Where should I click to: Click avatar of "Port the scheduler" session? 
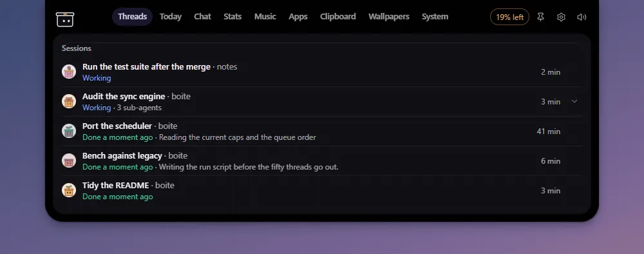click(69, 131)
